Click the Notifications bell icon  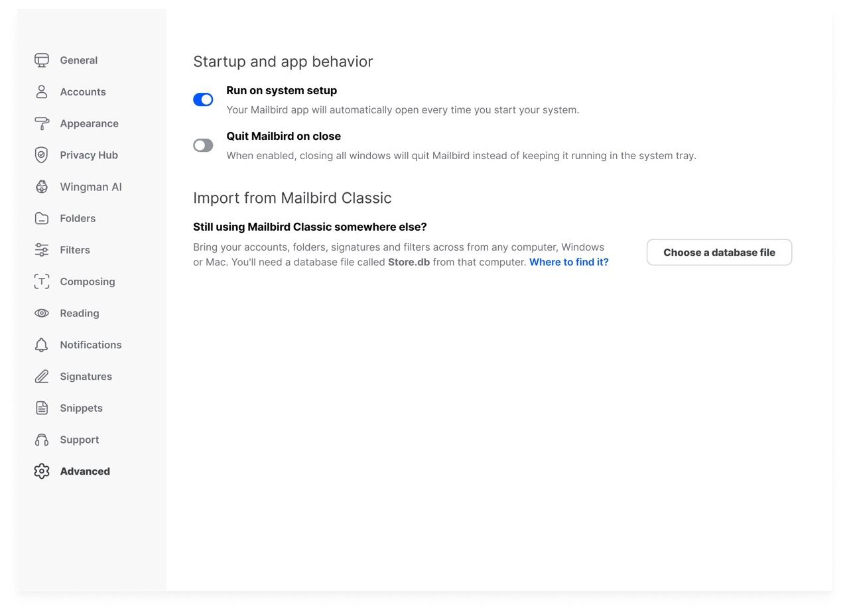[x=42, y=345]
